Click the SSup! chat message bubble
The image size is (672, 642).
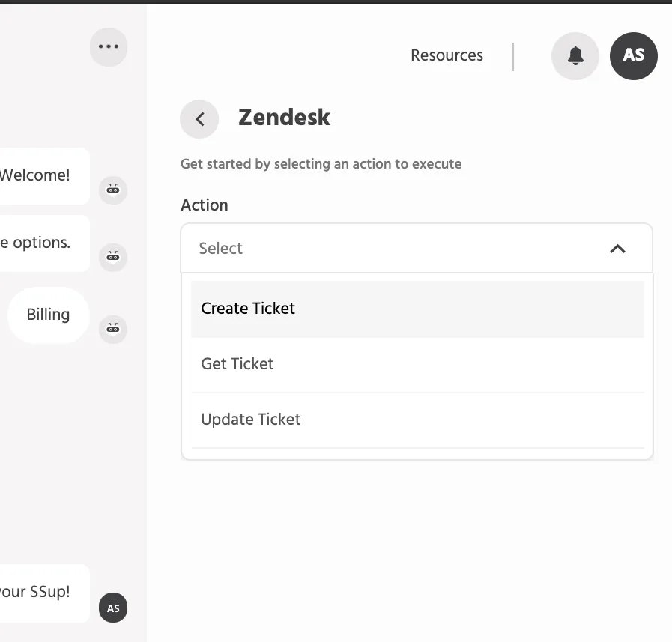coord(43,593)
